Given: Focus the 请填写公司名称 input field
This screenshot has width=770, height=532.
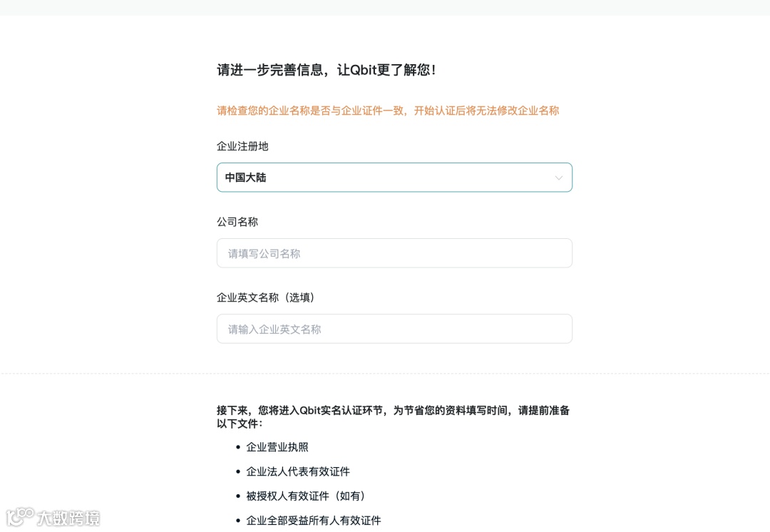Looking at the screenshot, I should click(394, 253).
